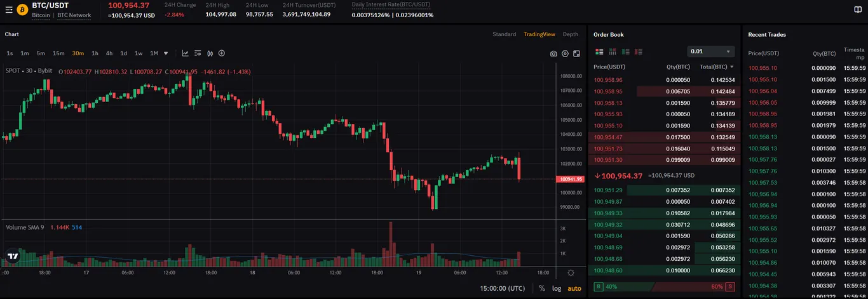Toggle auto scale on the chart

point(574,288)
